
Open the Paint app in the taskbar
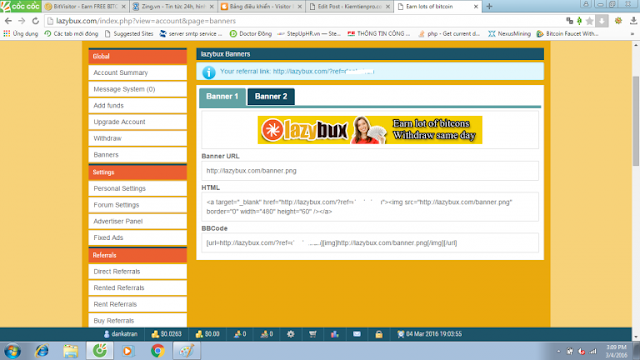[187, 351]
